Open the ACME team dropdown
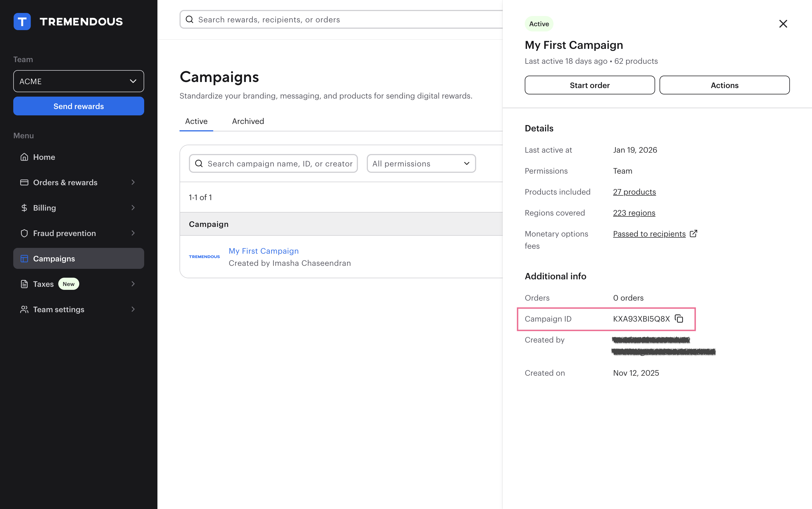The height and width of the screenshot is (509, 812). coord(78,81)
